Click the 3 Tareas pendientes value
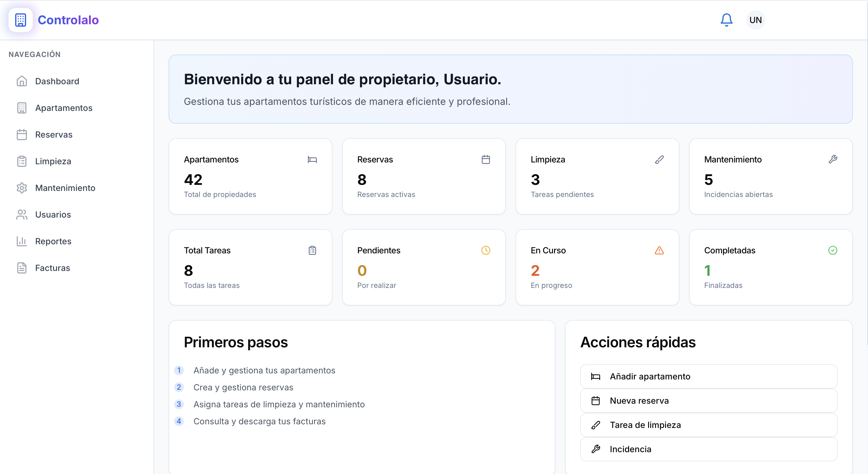 pyautogui.click(x=535, y=179)
